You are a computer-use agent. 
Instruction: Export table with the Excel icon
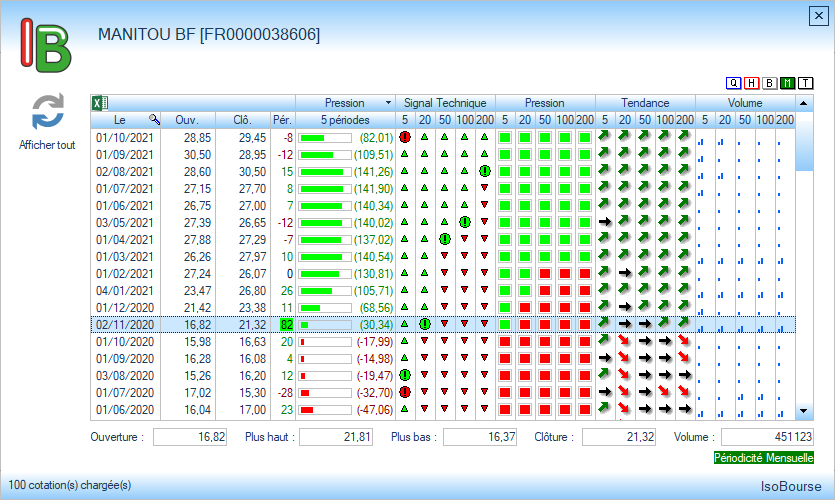coord(100,103)
